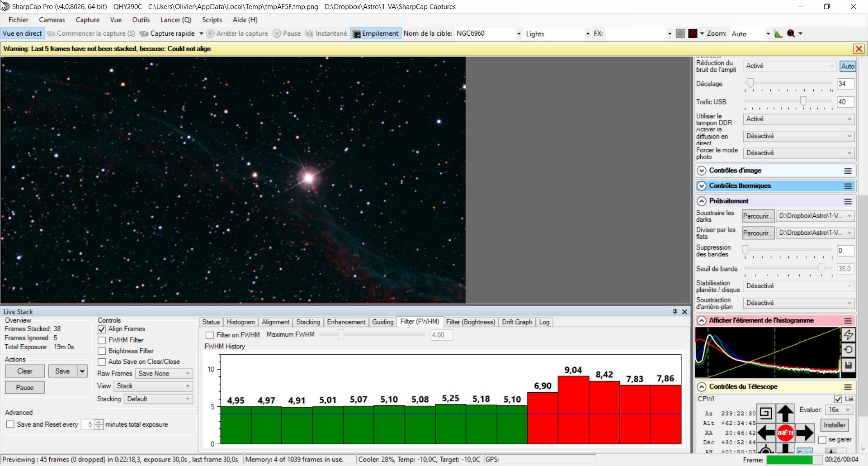Image resolution: width=868 pixels, height=466 pixels.
Task: Open the green image histogram toolbar icon
Action: point(778,33)
